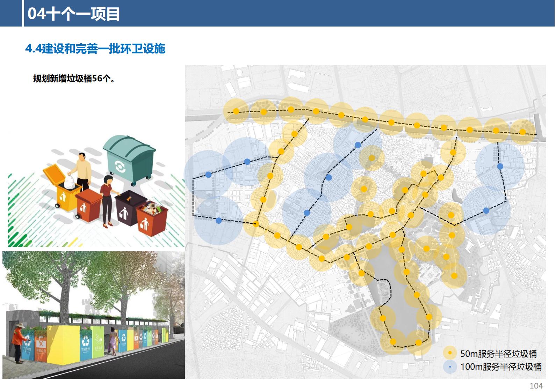Click the yellow legend circle for 50m radius
555x392 pixels.
(450, 353)
